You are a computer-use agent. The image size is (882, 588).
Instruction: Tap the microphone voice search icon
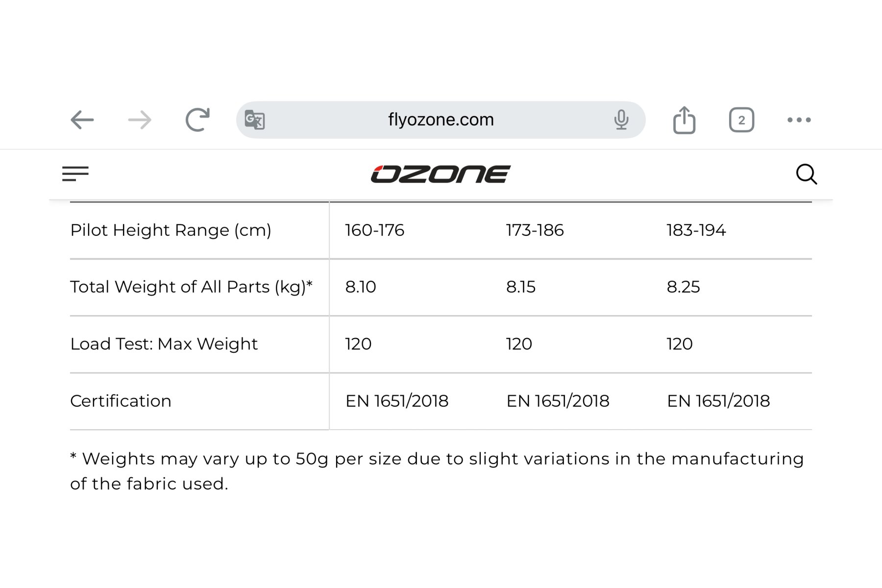[621, 120]
